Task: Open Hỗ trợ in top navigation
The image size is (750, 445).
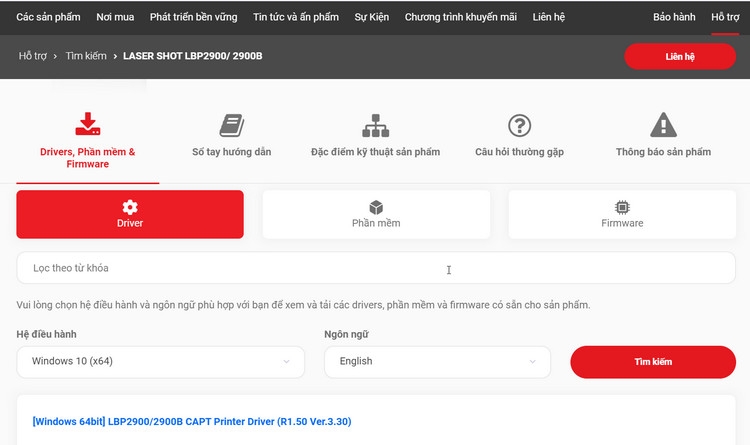Action: tap(725, 17)
